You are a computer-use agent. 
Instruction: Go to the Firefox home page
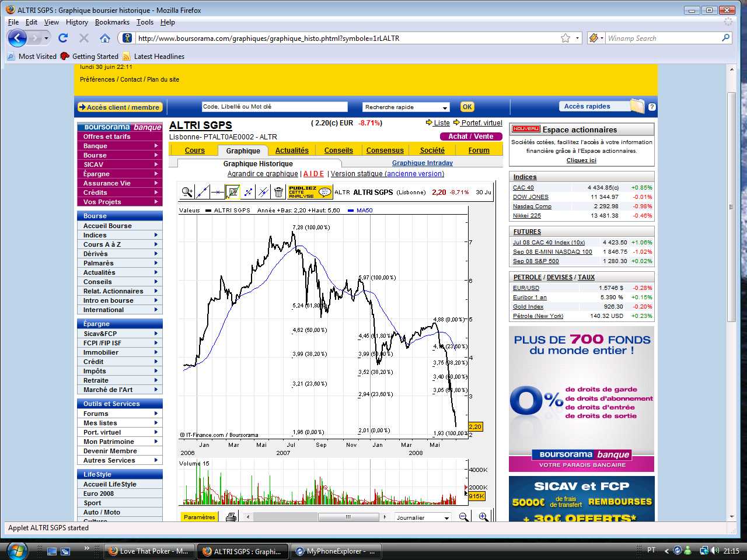pos(105,38)
